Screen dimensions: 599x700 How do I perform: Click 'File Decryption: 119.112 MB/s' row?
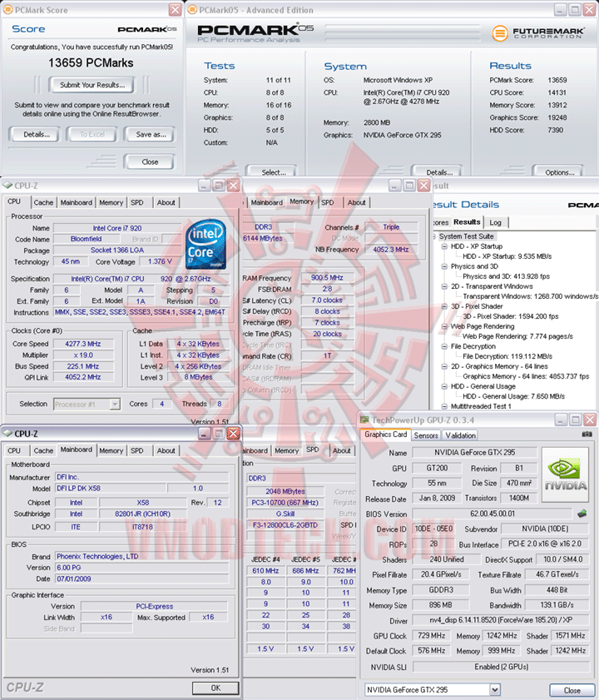coord(507,356)
